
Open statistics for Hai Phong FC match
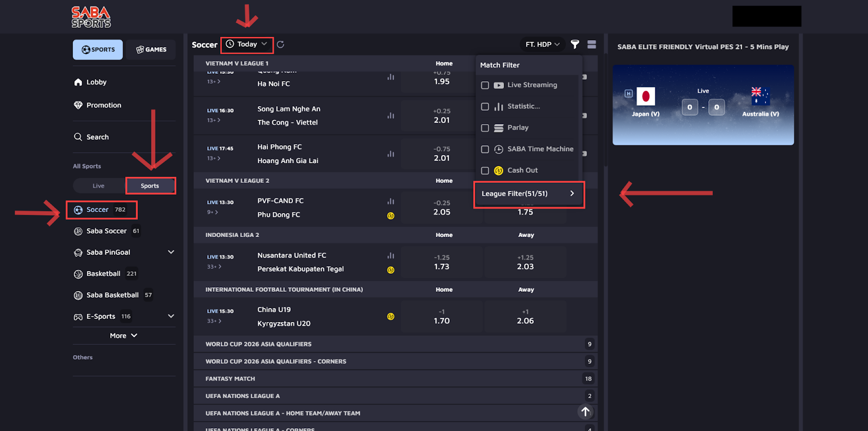(391, 154)
